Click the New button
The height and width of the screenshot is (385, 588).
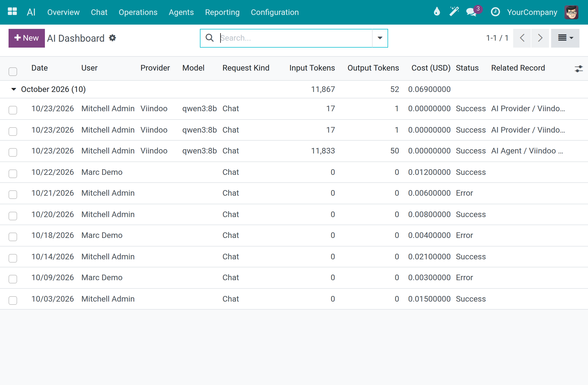(x=27, y=38)
